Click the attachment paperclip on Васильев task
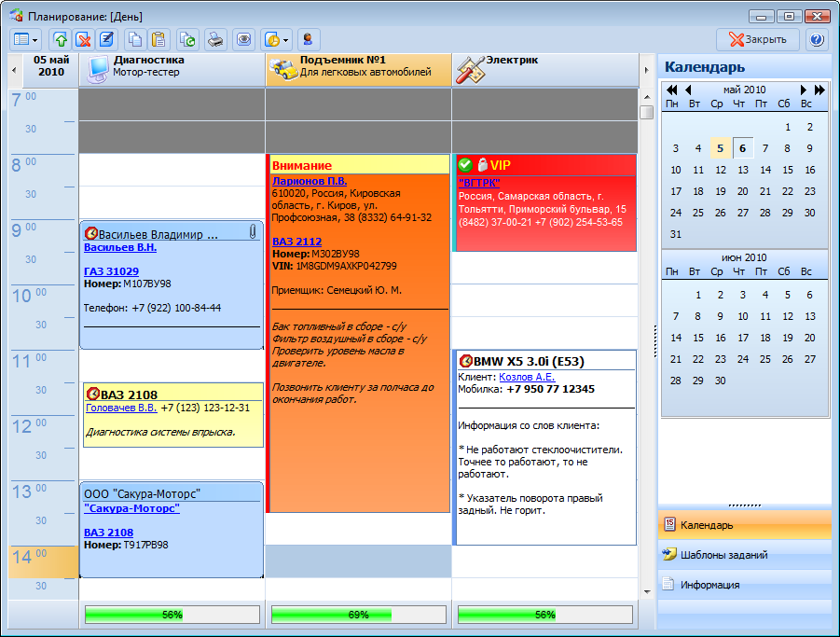 click(253, 231)
